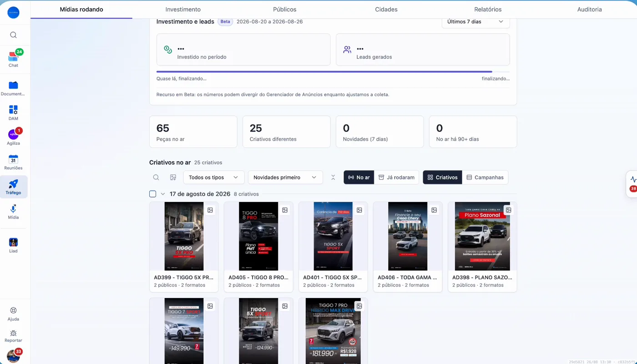Open AD405 Tiggo 8 Pro thumbnail
The image size is (637, 364).
tap(258, 236)
